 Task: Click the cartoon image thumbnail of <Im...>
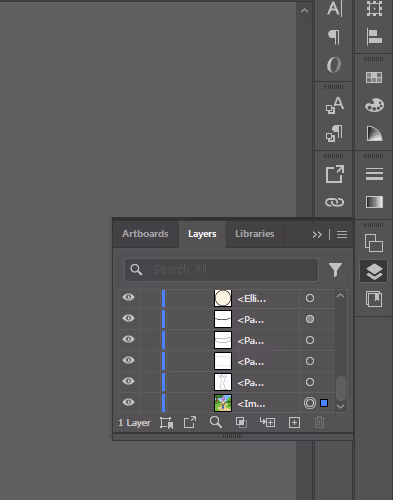(223, 403)
